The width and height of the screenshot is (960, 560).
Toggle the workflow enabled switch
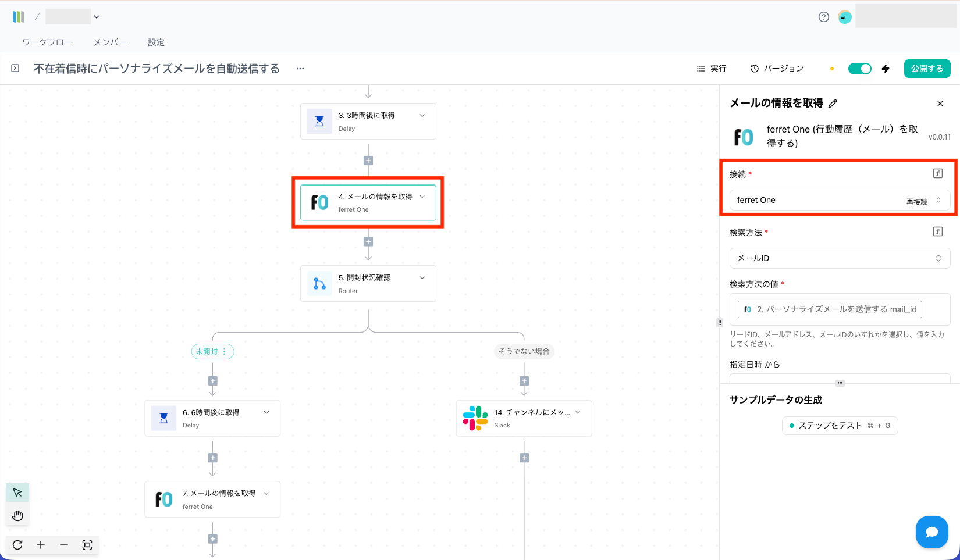click(859, 69)
